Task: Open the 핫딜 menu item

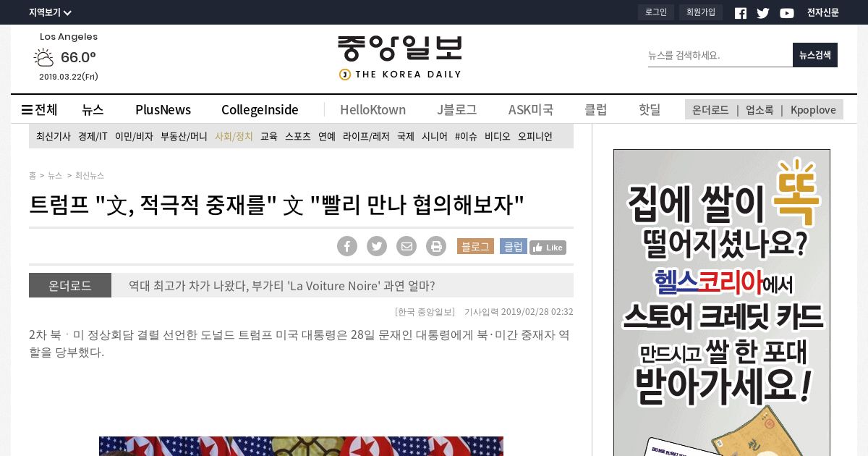Action: tap(650, 109)
